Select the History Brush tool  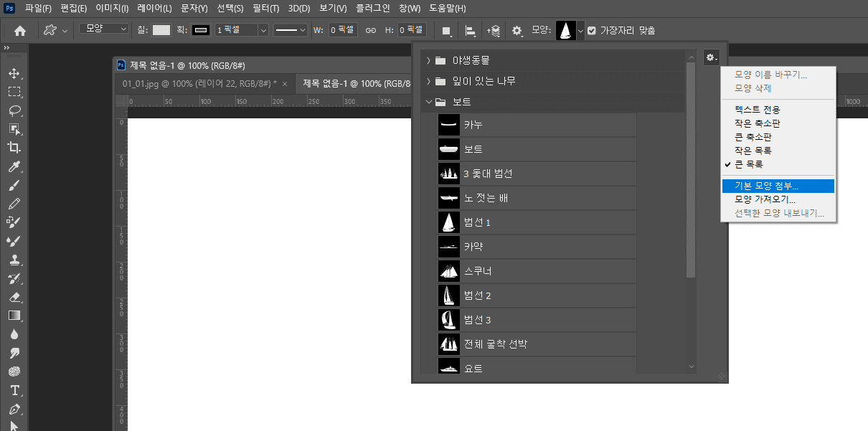(14, 278)
